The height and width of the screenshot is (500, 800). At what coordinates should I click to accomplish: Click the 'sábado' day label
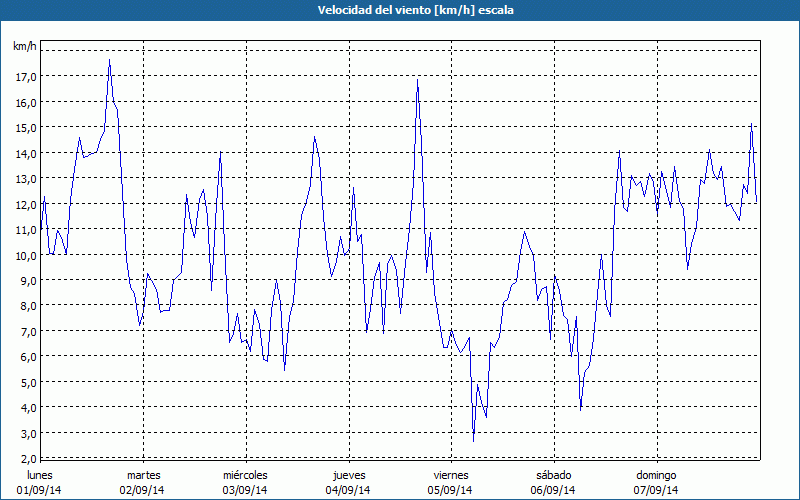[553, 475]
